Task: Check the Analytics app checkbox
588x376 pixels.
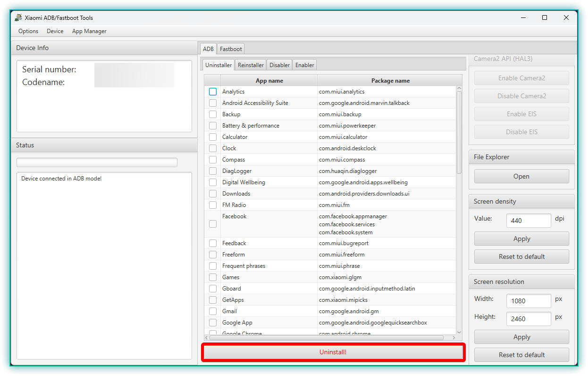Action: point(213,92)
